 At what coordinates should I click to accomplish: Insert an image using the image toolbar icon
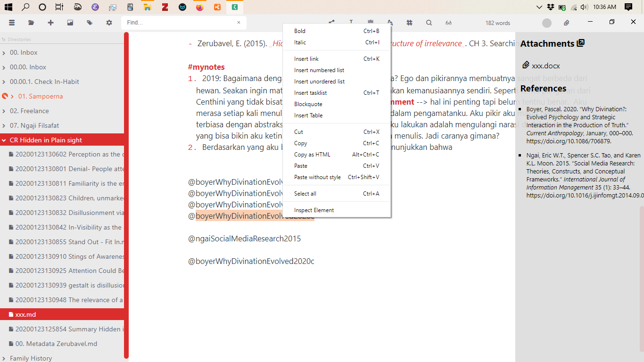point(71,22)
